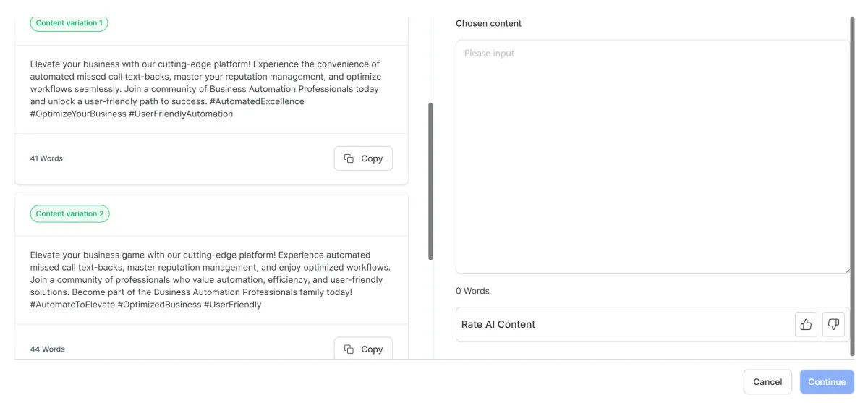Click the 41 Words count label

coord(46,158)
